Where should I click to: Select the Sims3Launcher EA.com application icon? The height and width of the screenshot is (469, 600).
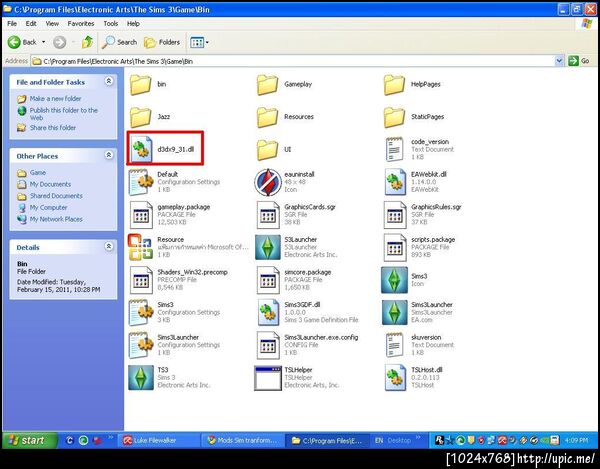(395, 313)
